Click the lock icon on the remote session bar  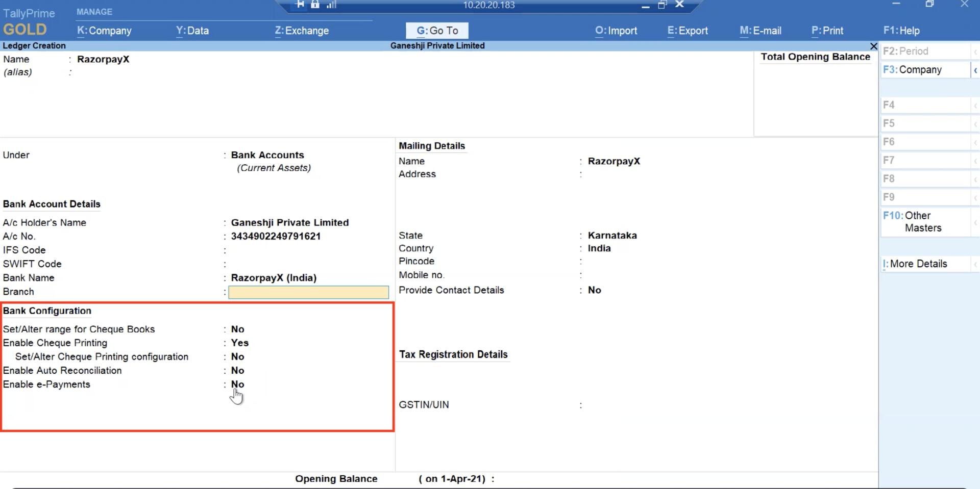coord(315,4)
